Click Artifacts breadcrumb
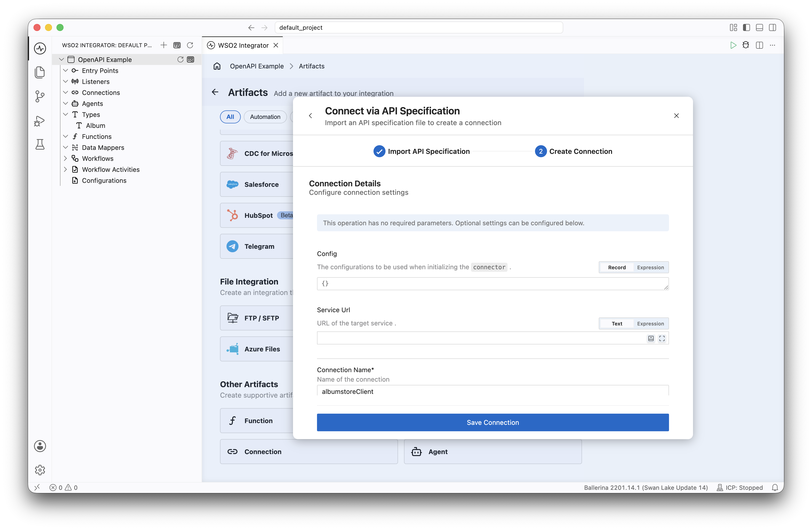812x530 pixels. pos(311,66)
